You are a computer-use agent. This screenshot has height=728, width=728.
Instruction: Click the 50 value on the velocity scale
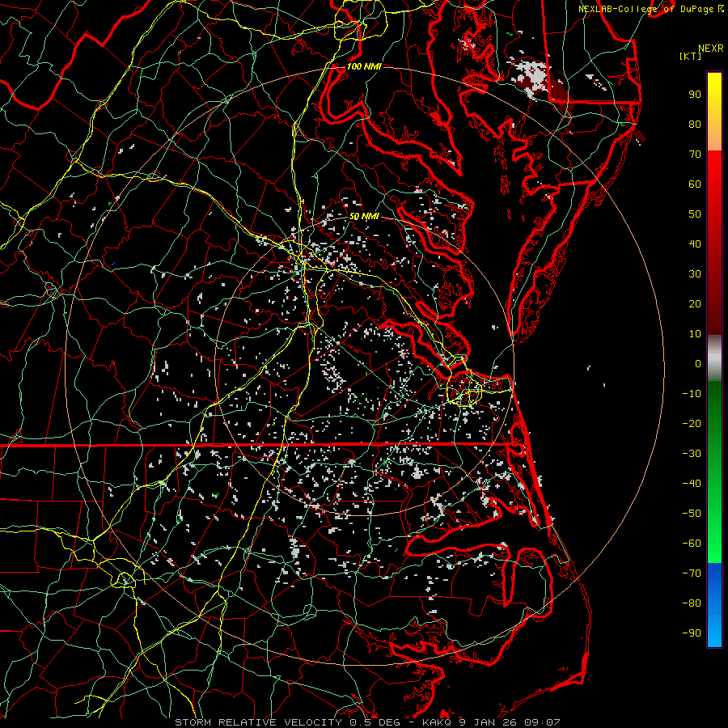pos(695,214)
